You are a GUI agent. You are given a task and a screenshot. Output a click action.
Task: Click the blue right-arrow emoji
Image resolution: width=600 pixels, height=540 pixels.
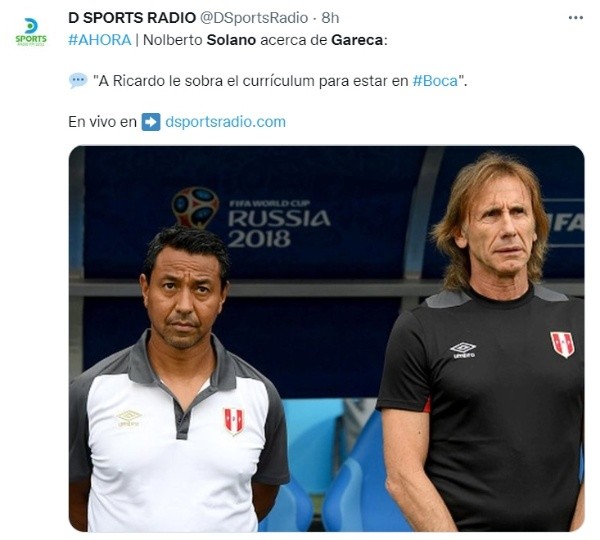pyautogui.click(x=151, y=122)
